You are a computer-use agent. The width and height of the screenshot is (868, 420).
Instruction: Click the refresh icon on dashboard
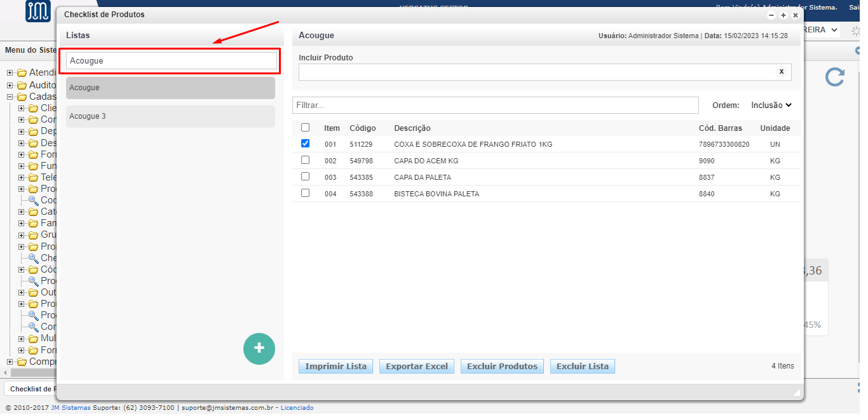[x=834, y=77]
